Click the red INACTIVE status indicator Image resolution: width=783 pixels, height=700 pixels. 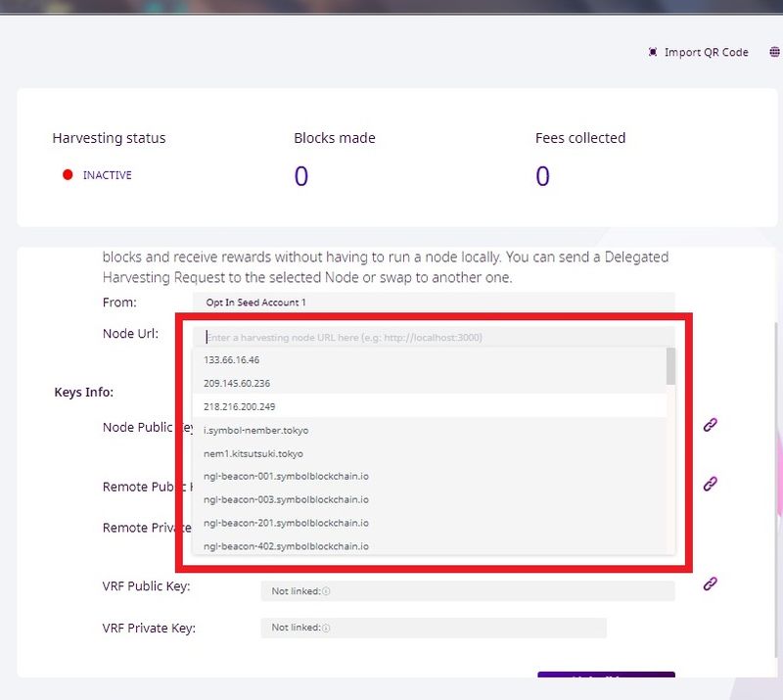click(68, 175)
